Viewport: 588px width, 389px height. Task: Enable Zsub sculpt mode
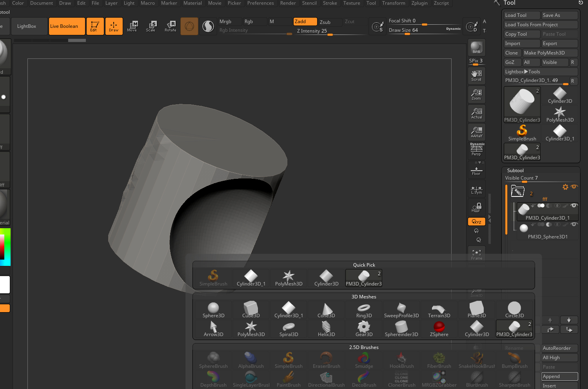[x=330, y=22]
